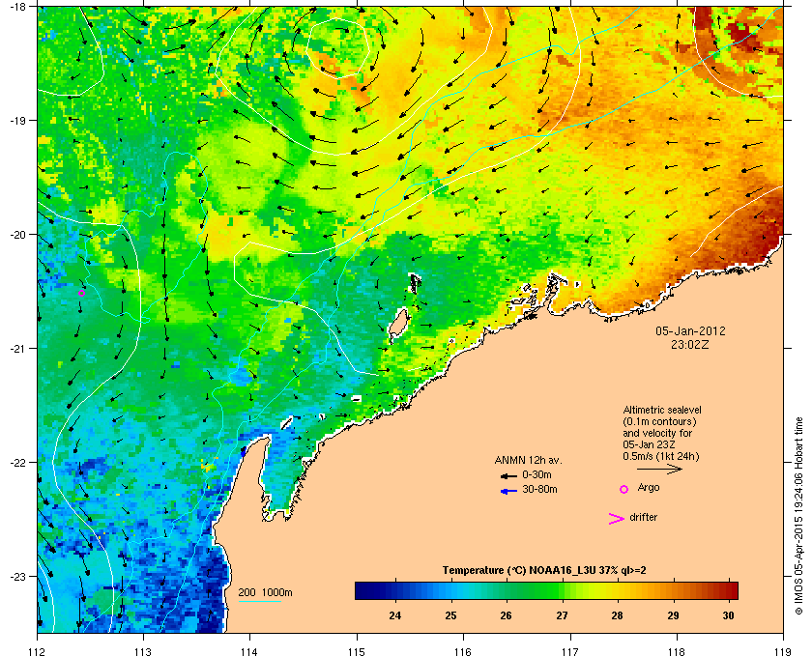Click the colorbar tick label 29
The image size is (812, 657).
pos(673,615)
